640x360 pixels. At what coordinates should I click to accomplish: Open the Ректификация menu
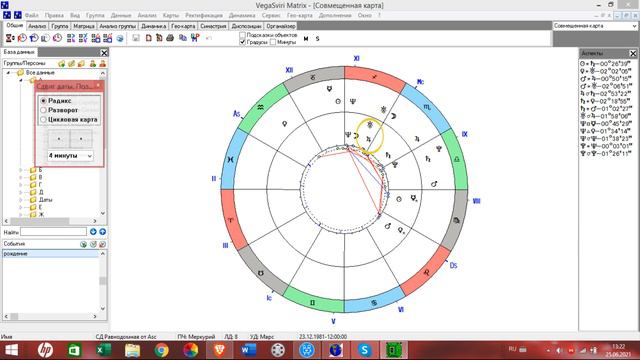[204, 15]
